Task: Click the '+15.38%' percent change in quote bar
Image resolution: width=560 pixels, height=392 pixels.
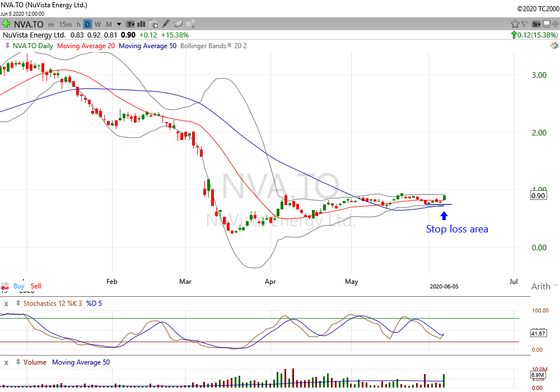Action: click(175, 35)
